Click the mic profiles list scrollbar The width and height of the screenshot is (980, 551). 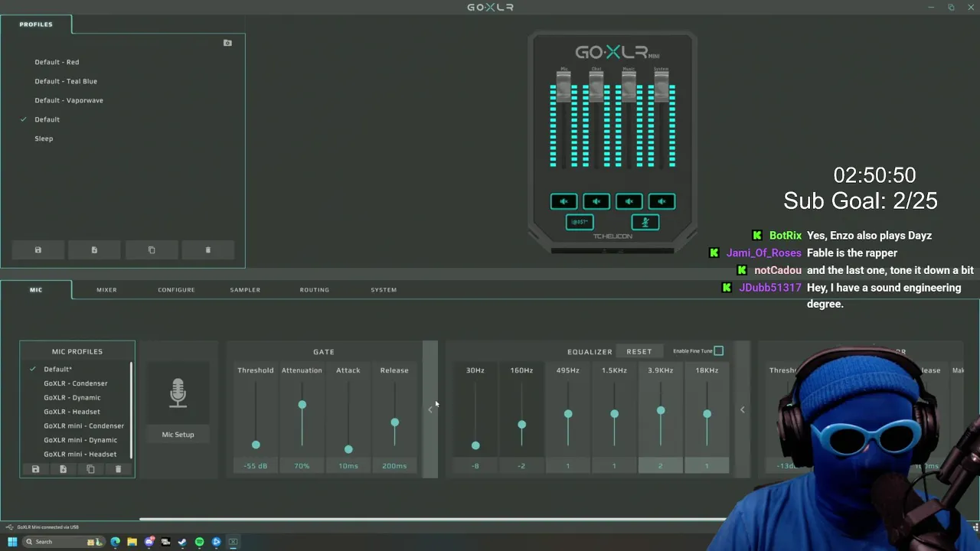[x=132, y=411]
